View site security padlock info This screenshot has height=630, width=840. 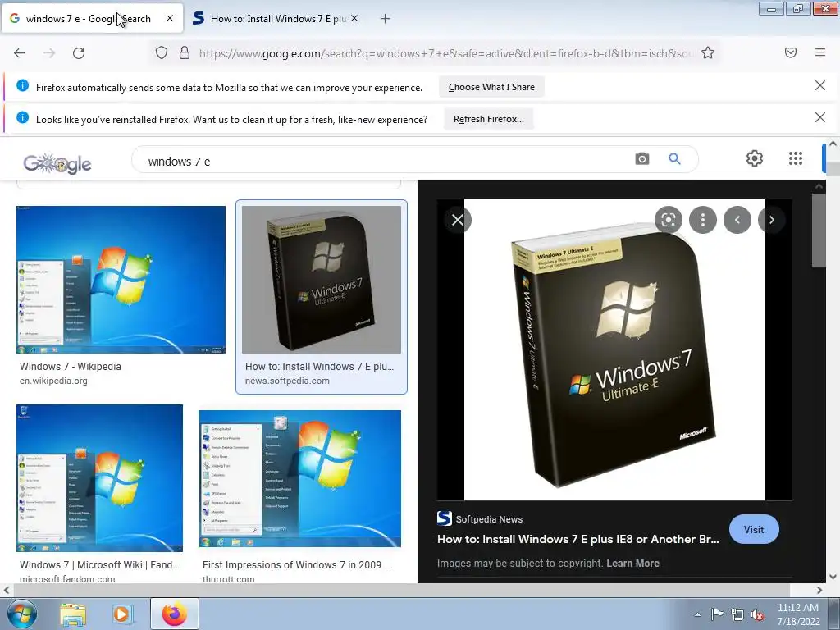[x=185, y=52]
